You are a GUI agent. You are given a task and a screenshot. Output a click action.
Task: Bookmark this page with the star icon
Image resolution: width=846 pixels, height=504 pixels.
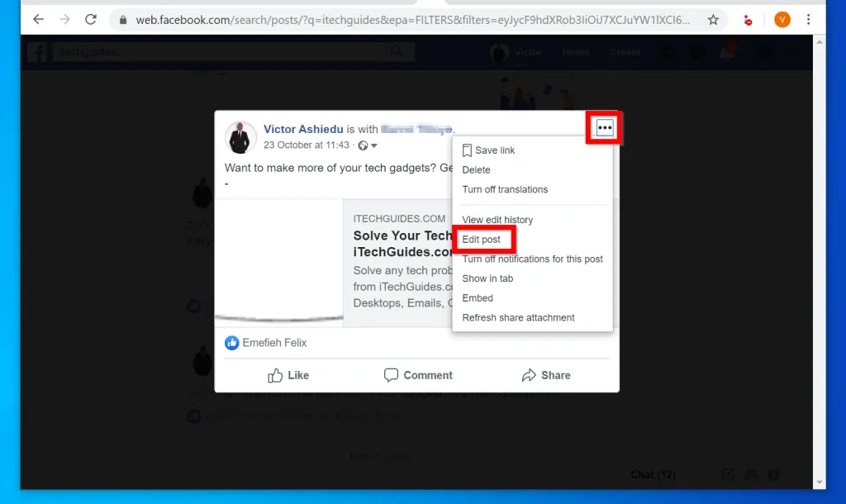pyautogui.click(x=713, y=19)
